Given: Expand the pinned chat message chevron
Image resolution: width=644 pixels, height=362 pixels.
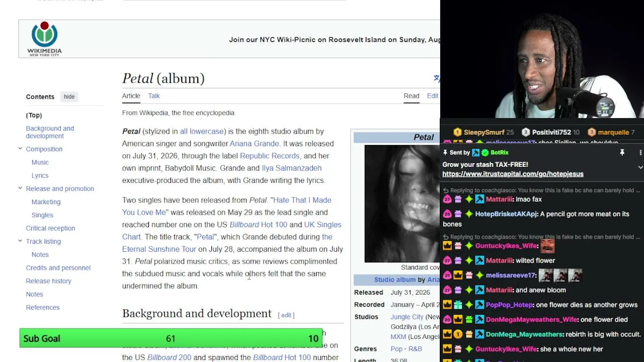Looking at the screenshot, I should [640, 167].
